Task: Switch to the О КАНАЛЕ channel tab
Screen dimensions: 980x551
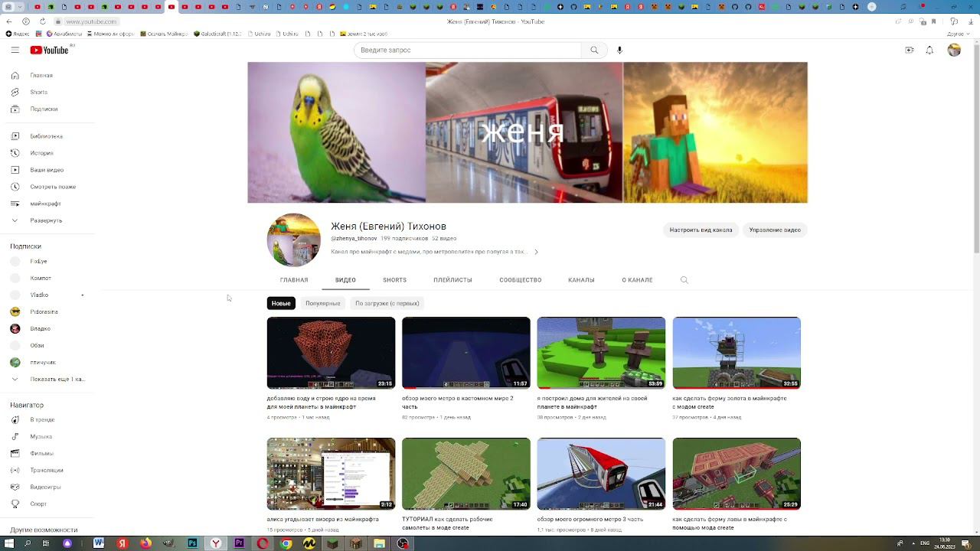Action: [x=637, y=280]
